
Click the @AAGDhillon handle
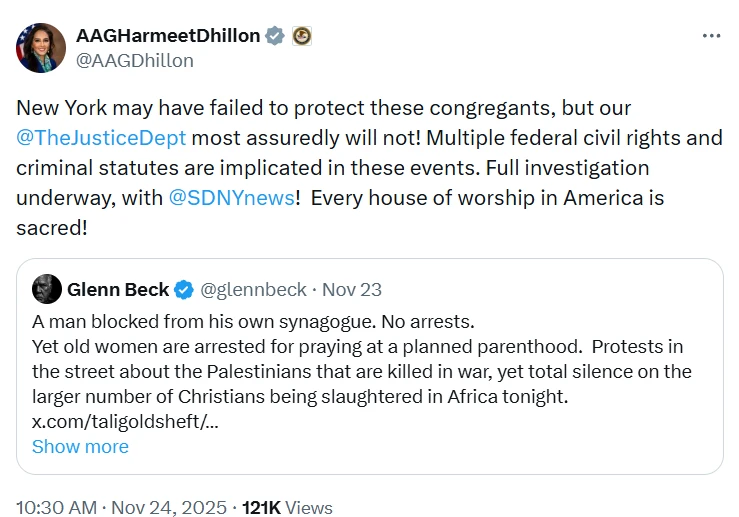tap(134, 60)
